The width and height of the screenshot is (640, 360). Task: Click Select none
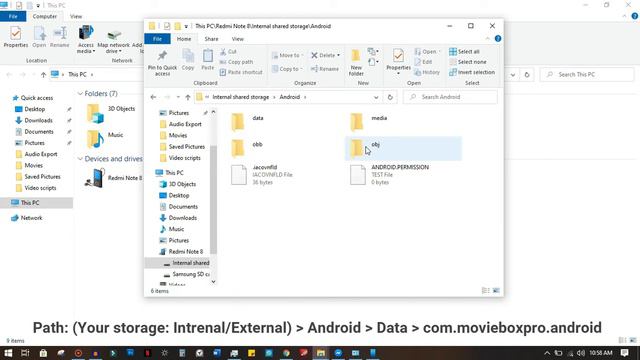pyautogui.click(x=468, y=62)
